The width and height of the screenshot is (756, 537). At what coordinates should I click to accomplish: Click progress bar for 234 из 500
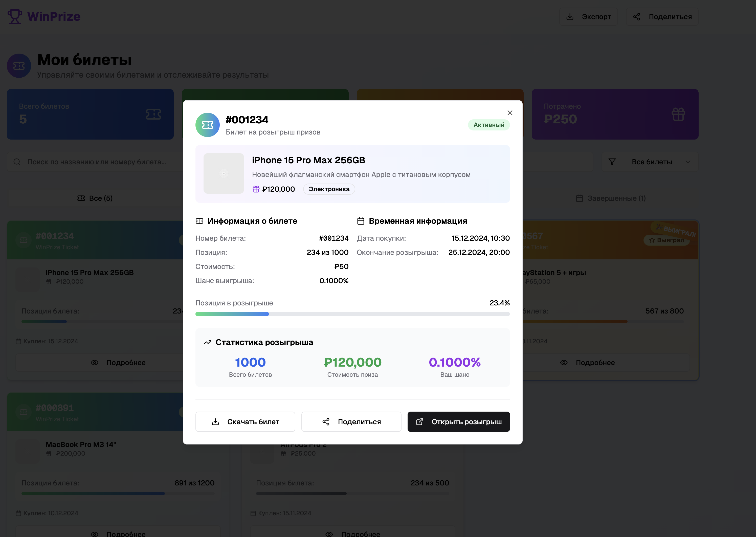352,493
